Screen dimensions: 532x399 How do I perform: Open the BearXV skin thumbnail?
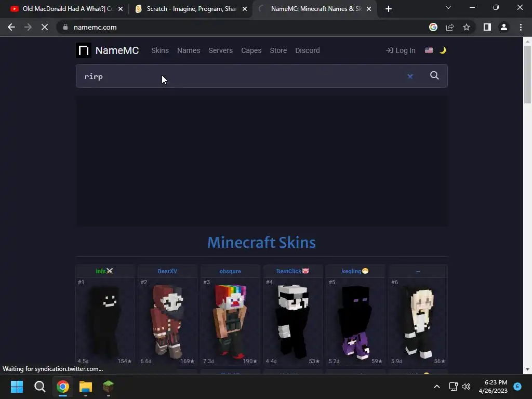click(x=168, y=322)
